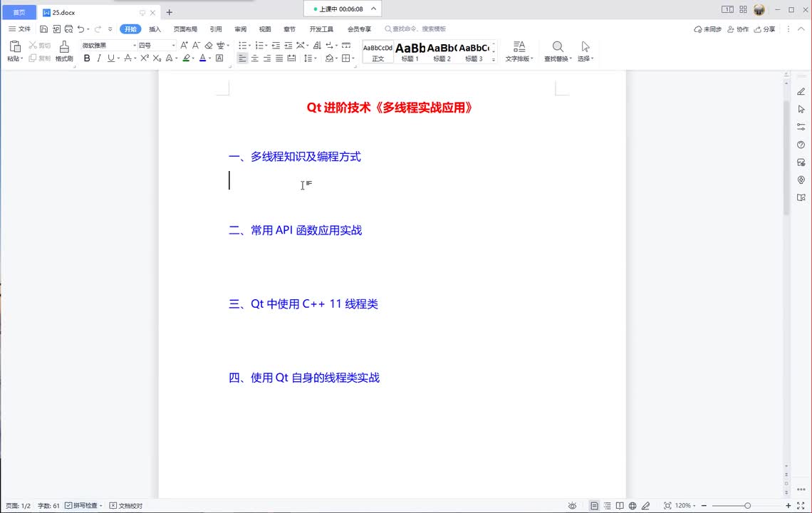812x513 pixels.
Task: Toggle underline formatting
Action: click(111, 58)
